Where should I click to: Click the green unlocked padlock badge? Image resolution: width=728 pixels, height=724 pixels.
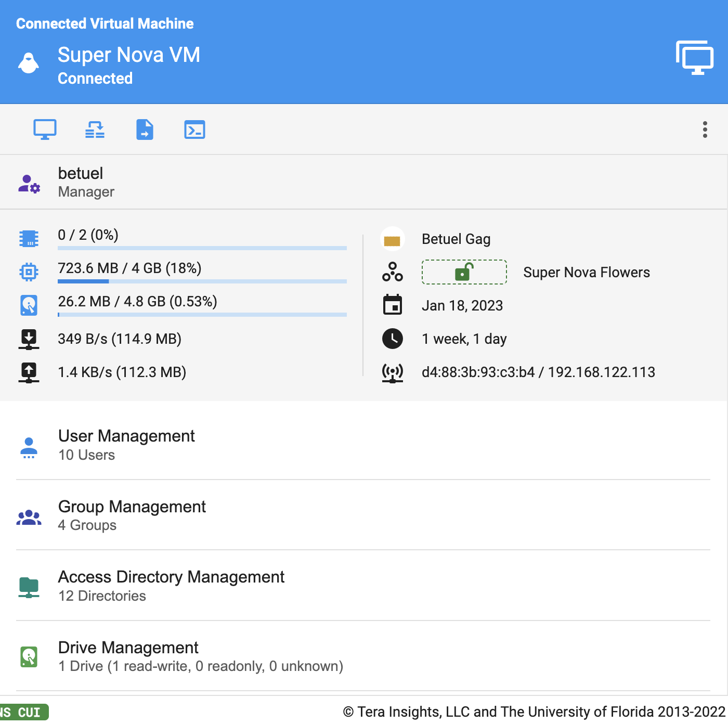tap(464, 272)
